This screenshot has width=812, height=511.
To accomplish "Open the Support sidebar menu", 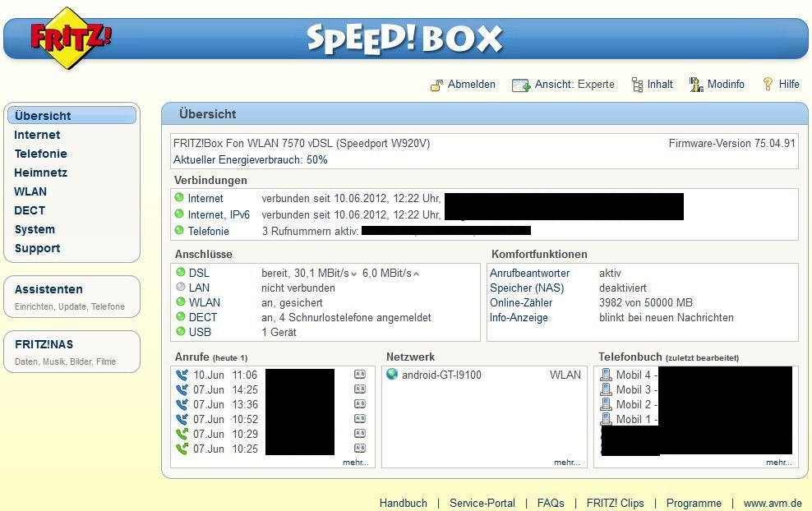I will 37,248.
